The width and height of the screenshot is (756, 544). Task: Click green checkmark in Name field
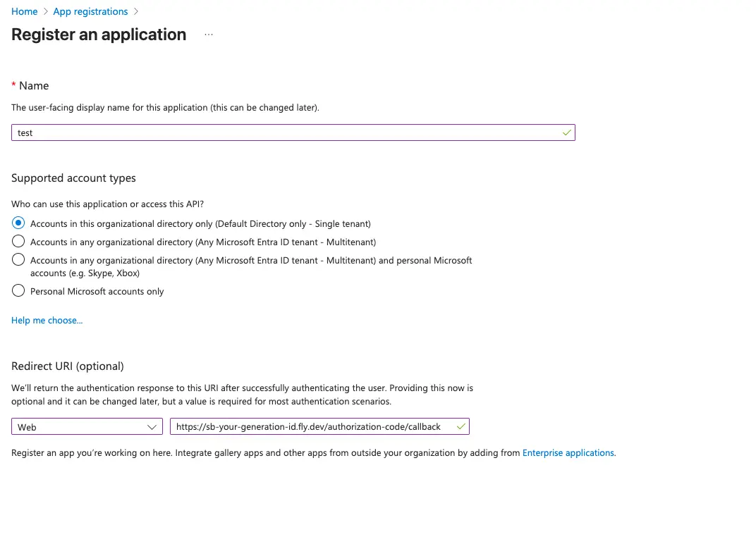coord(566,132)
